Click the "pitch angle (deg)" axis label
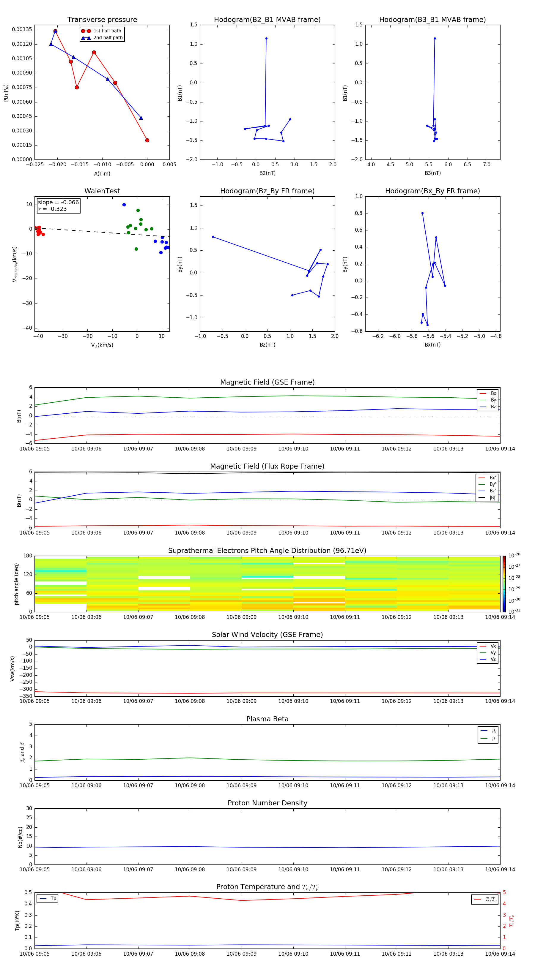Image resolution: width=535 pixels, height=980 pixels. tap(16, 584)
